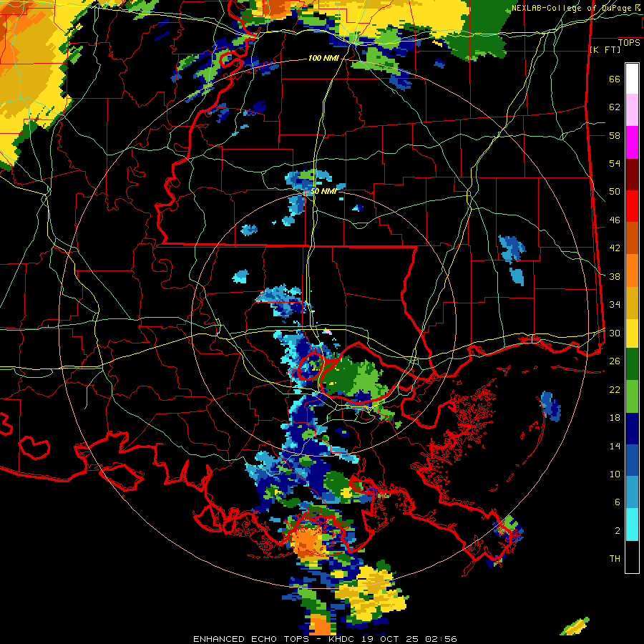
Task: Click the yellow swatch beside the 30 label
Action: [632, 333]
